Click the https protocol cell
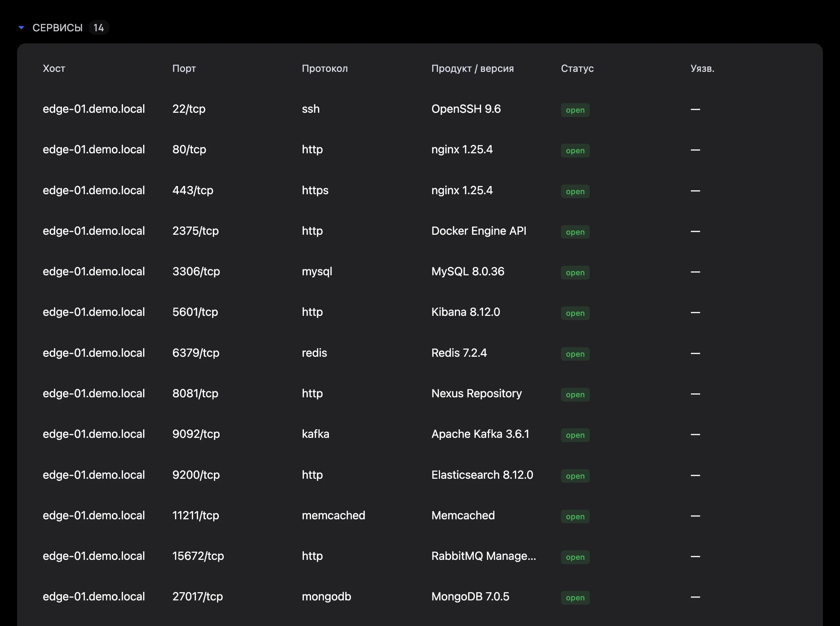This screenshot has width=840, height=626. click(315, 190)
